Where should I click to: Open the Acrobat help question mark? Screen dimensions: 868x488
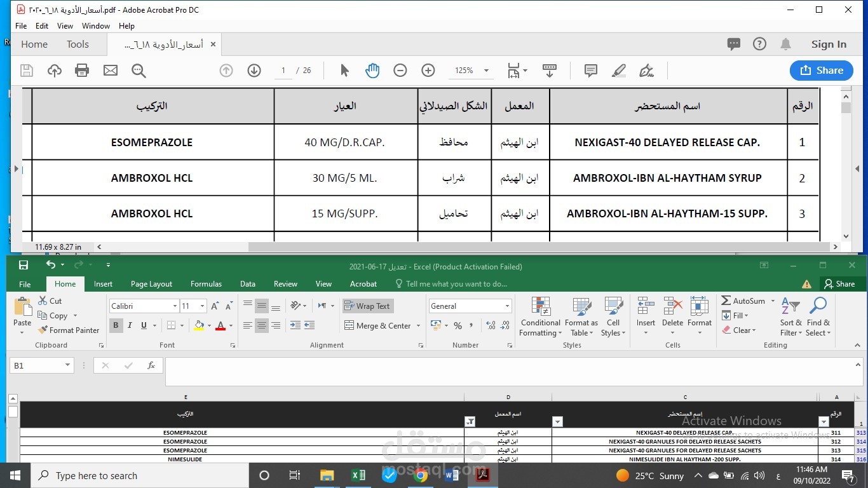point(759,44)
